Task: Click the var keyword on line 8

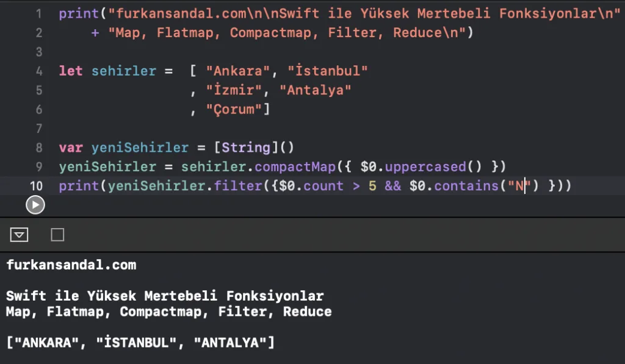Action: [x=71, y=148]
